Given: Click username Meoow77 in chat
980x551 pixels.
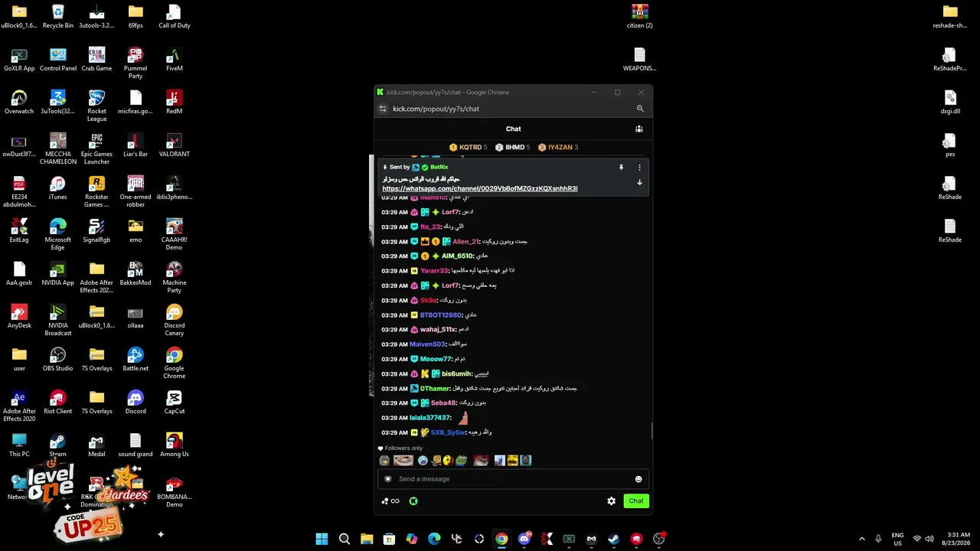Looking at the screenshot, I should [436, 359].
